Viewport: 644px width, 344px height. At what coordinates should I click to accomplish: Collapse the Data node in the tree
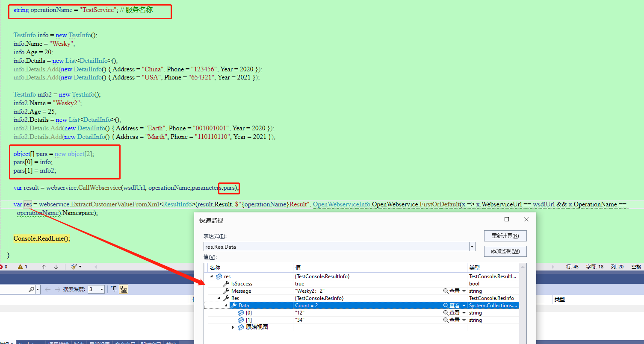(226, 306)
